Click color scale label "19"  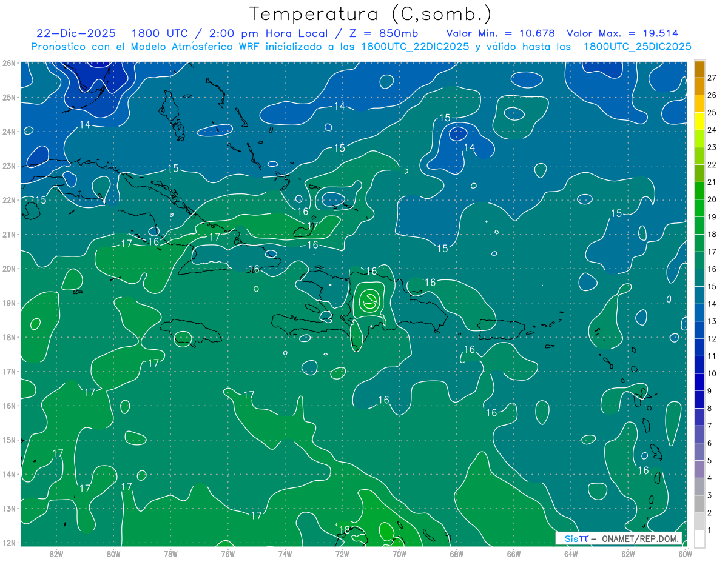pyautogui.click(x=712, y=217)
